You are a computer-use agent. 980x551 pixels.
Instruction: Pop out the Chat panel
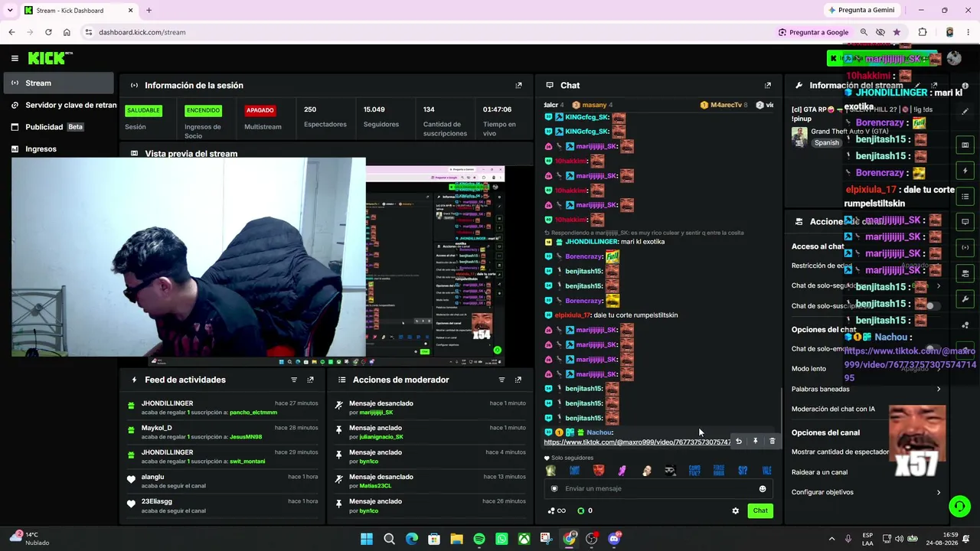coord(767,85)
